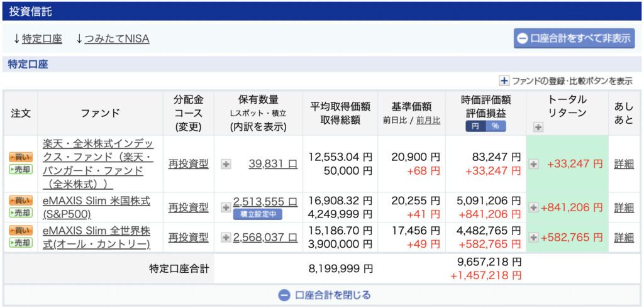
Task: Show the 内訳を表示 holdings breakdown
Action: (x=258, y=126)
